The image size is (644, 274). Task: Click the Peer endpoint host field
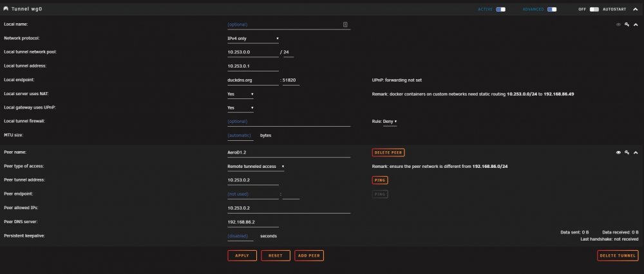pyautogui.click(x=253, y=194)
